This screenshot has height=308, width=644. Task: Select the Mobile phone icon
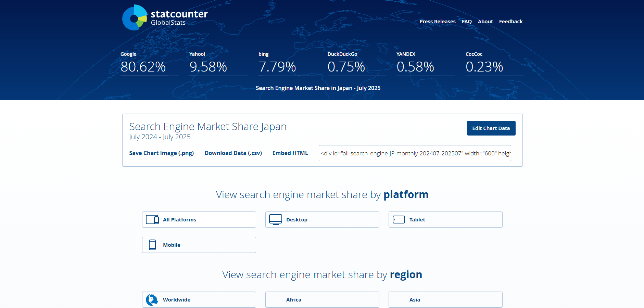[x=153, y=245]
